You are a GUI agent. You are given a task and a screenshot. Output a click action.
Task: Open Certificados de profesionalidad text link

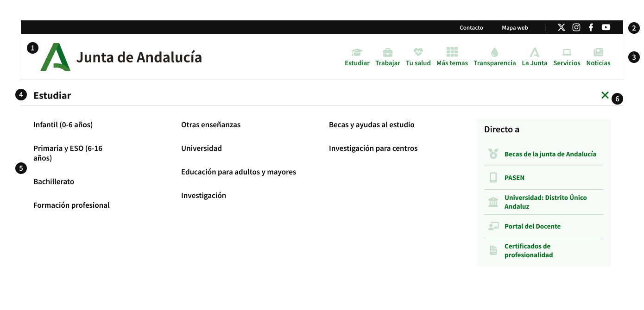(529, 250)
